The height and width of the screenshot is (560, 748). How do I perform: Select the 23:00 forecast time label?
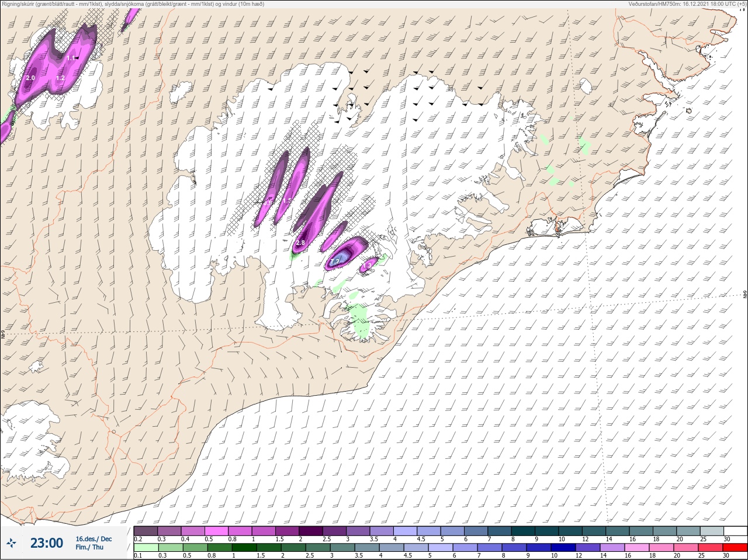pos(47,543)
